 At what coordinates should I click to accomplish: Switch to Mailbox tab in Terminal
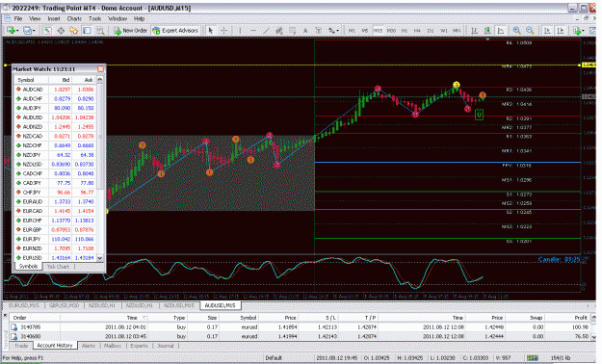coord(113,346)
